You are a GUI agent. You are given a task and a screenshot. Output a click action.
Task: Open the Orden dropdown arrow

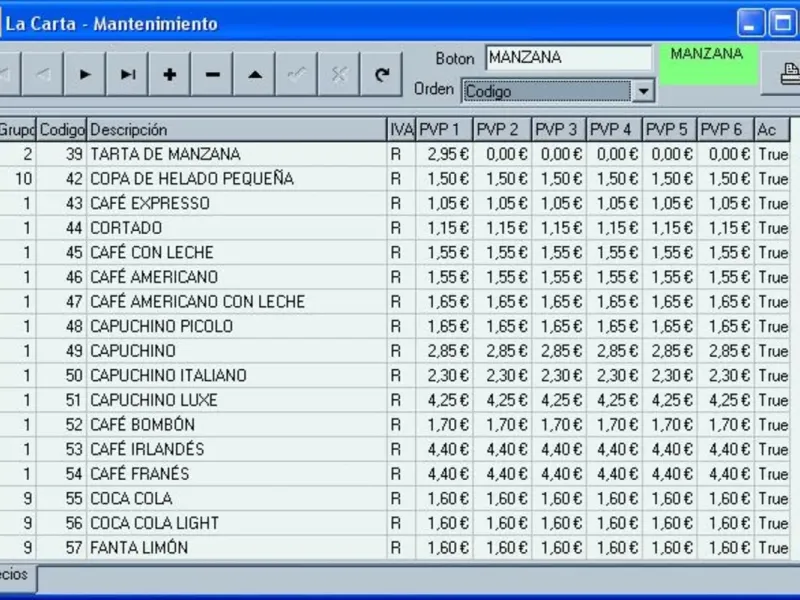(x=643, y=91)
